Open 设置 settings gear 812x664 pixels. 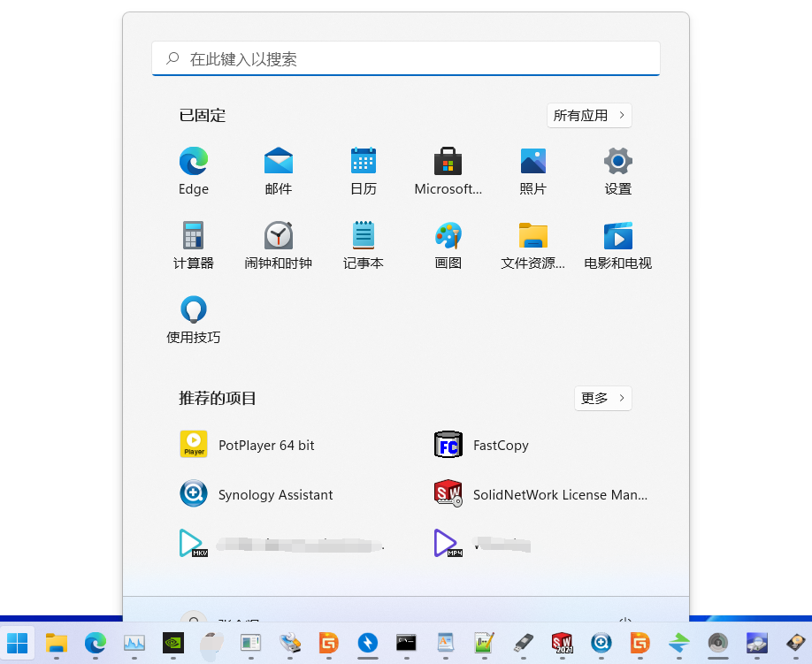[617, 171]
